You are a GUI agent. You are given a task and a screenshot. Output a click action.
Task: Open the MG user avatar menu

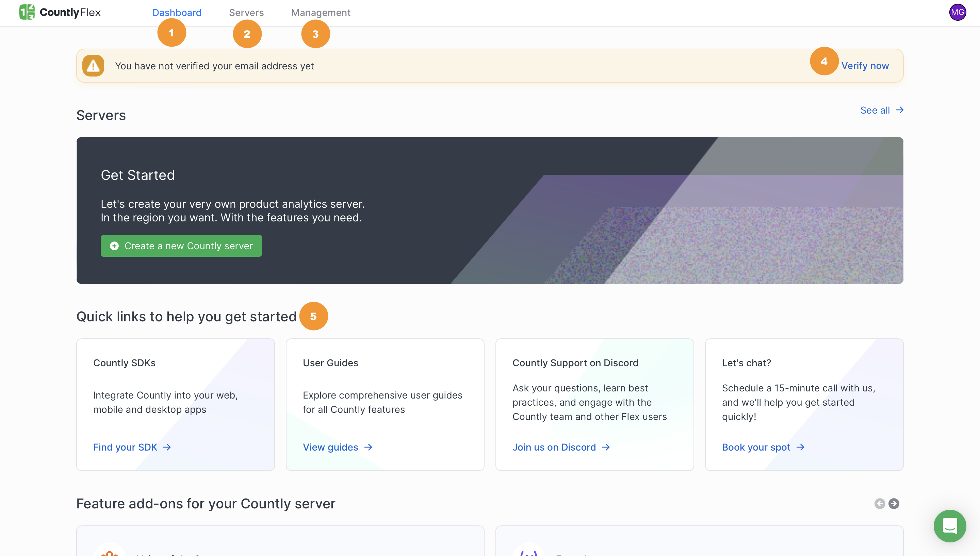tap(958, 12)
